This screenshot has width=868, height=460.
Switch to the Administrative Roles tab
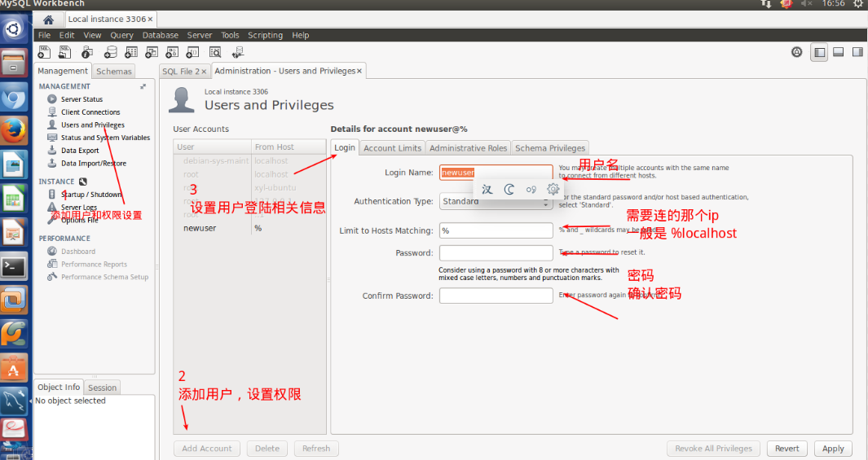(469, 148)
